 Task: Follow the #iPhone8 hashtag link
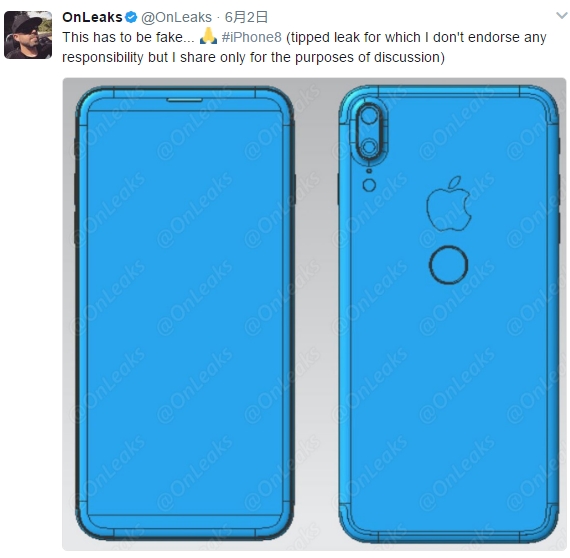[252, 37]
